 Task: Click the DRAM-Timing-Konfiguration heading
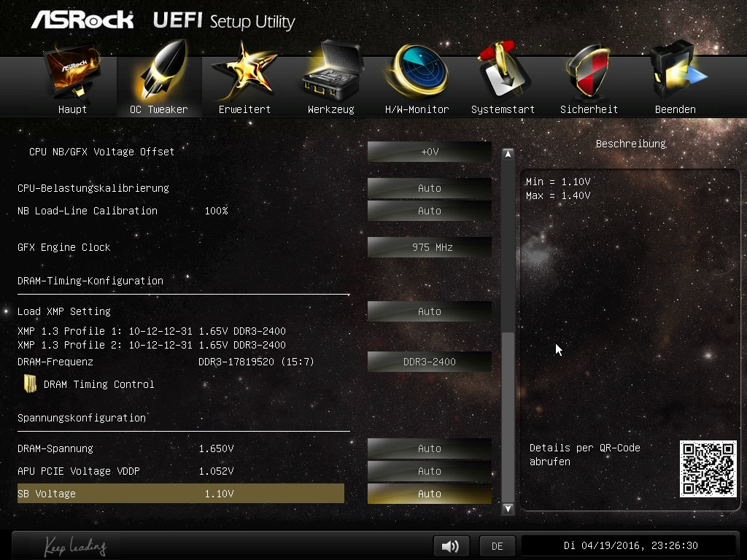click(x=90, y=281)
